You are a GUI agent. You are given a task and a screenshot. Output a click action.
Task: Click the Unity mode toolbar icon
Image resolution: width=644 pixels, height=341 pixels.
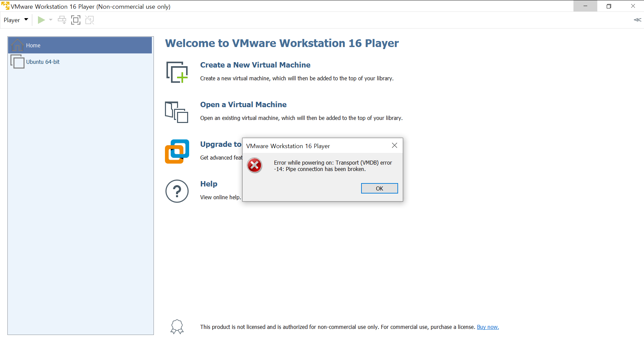[90, 20]
